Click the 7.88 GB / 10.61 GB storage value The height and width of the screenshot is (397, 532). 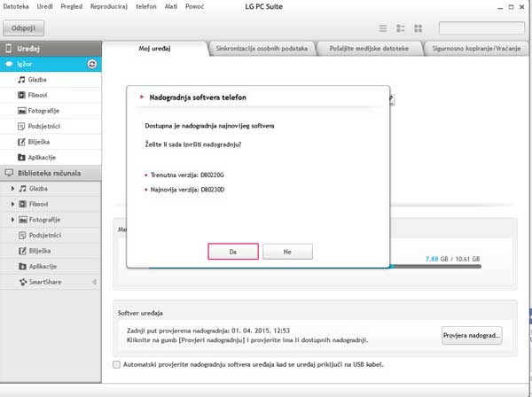(x=452, y=259)
